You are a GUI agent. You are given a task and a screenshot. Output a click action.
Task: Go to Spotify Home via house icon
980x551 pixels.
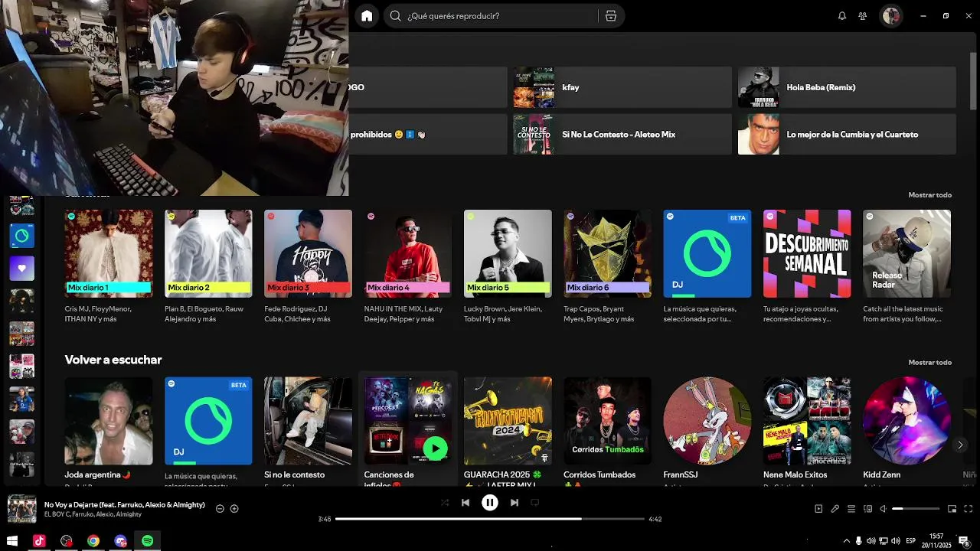(x=367, y=15)
